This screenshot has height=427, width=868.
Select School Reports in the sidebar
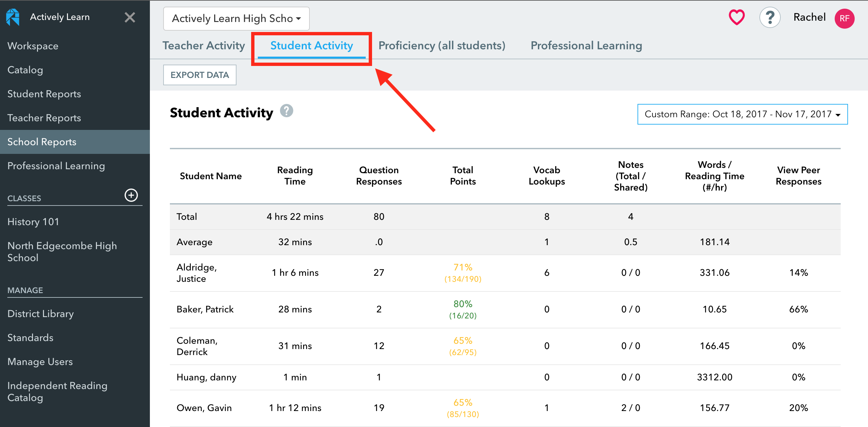click(x=75, y=142)
